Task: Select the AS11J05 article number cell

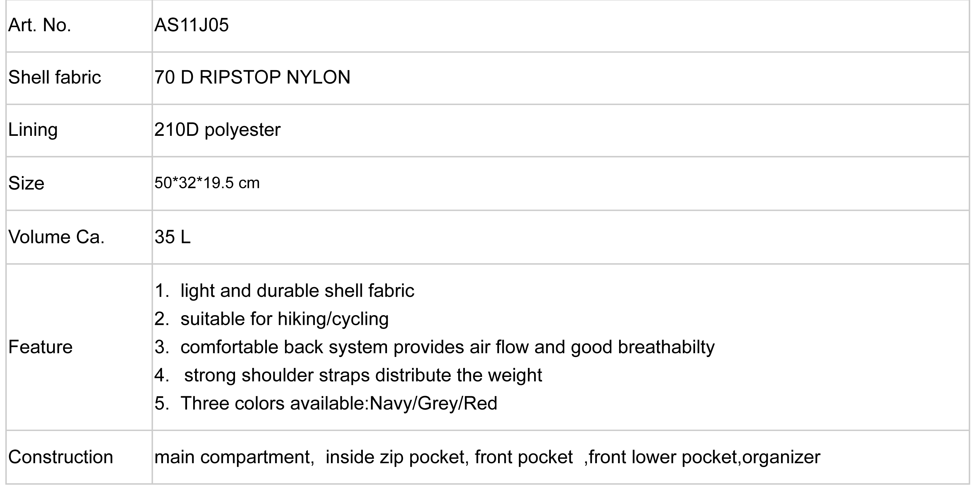Action: click(561, 26)
